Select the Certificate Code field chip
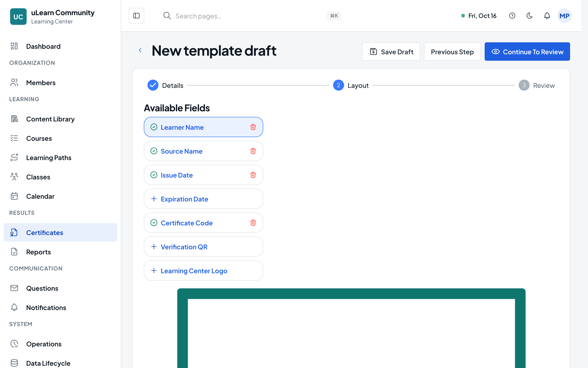588x368 pixels. click(203, 223)
